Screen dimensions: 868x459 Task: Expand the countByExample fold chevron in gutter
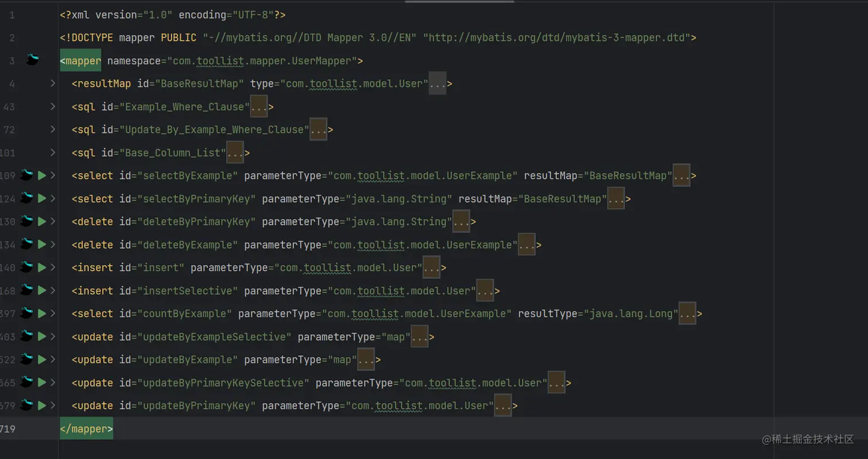tap(53, 314)
